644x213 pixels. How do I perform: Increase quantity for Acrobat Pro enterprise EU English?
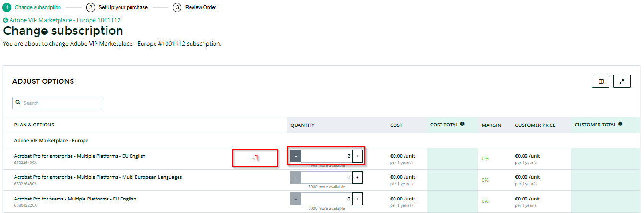pyautogui.click(x=357, y=156)
